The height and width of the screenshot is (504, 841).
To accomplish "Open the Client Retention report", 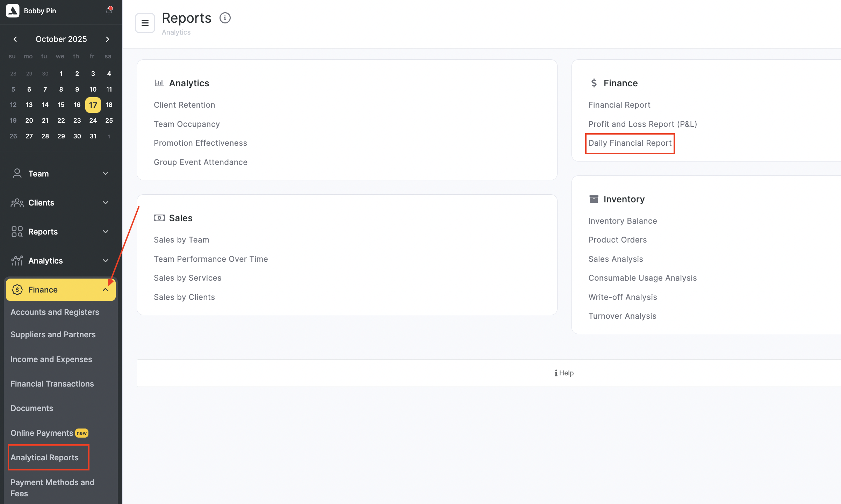I will tap(184, 105).
